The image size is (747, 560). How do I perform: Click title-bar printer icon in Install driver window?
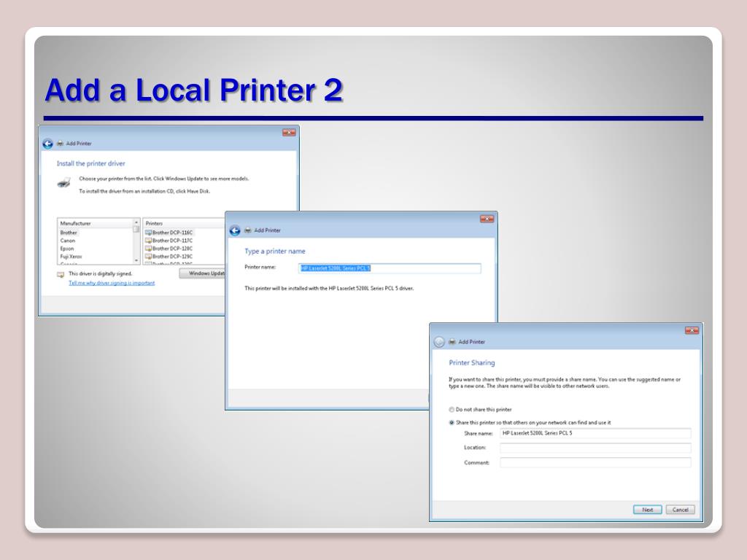(x=60, y=144)
